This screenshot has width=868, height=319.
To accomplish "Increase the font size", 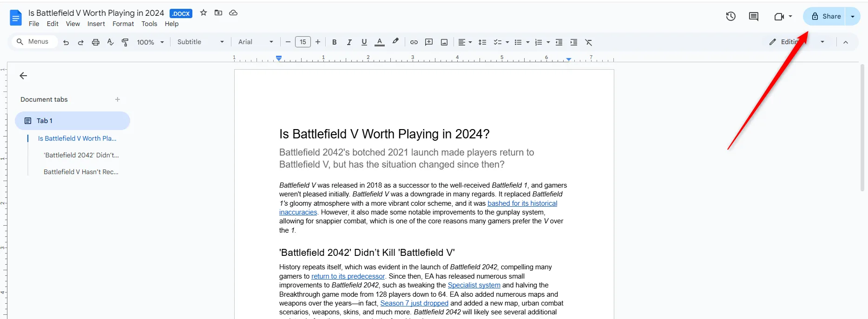I will 318,42.
